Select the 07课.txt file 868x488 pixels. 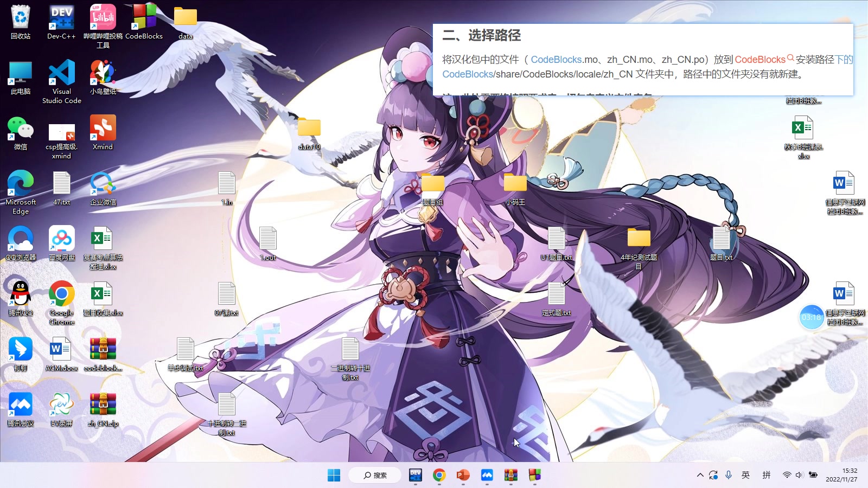click(227, 299)
